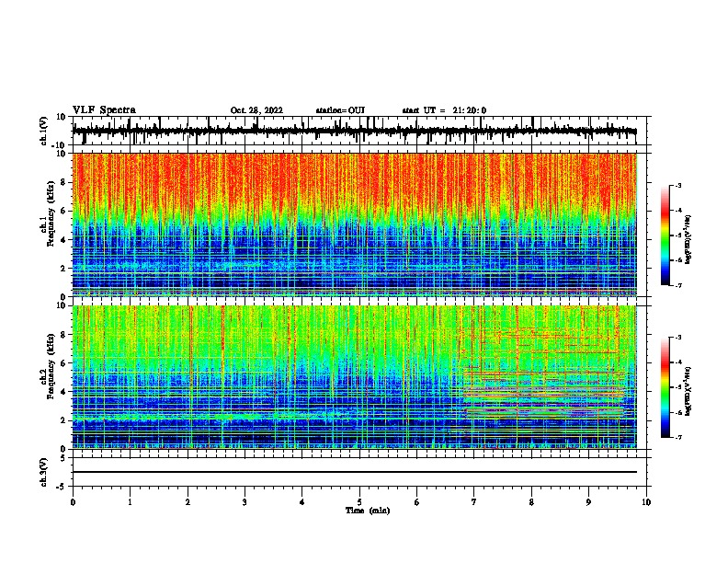Click the "ch.1(V)" waveform axis label
The image size is (728, 563).
[44, 131]
